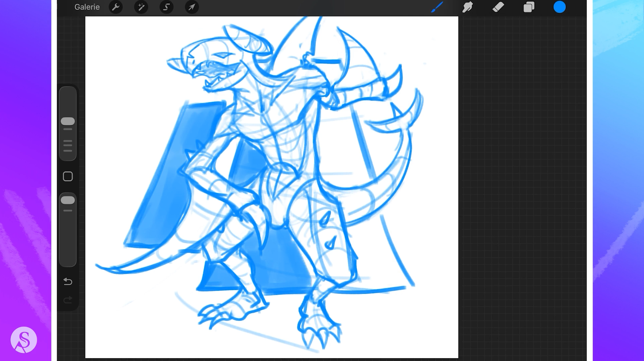Activate the Selection tool (S icon)
Viewport: 644px width, 361px height.
coord(166,7)
